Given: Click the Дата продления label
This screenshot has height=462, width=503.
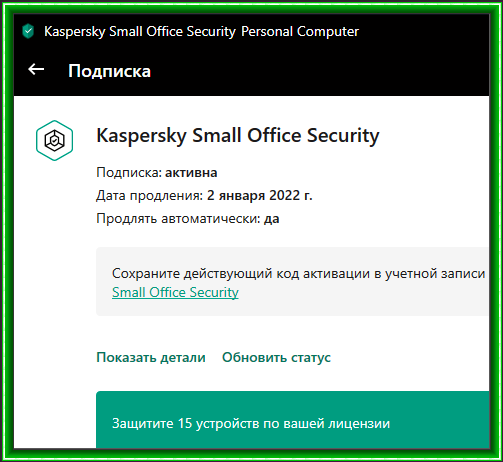Looking at the screenshot, I should [x=150, y=195].
